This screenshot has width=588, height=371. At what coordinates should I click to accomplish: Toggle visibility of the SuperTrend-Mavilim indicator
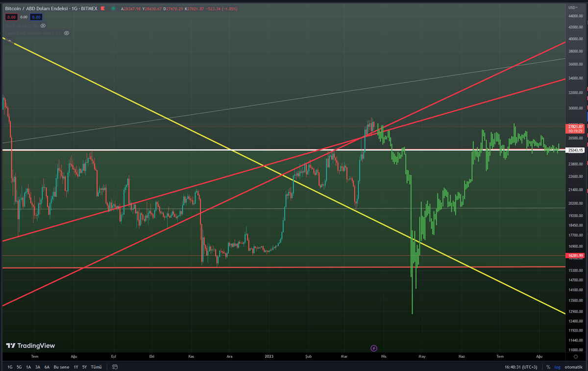66,33
